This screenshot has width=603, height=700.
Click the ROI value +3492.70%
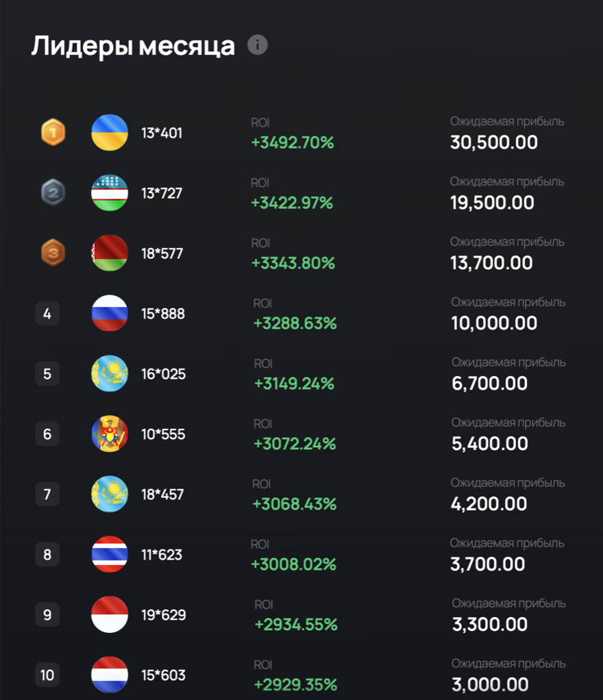click(293, 143)
